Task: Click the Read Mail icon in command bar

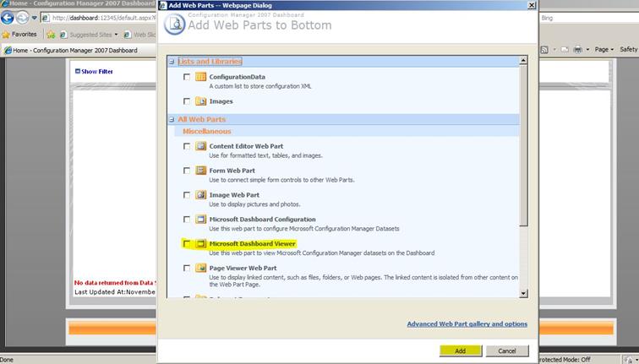Action: (565, 50)
